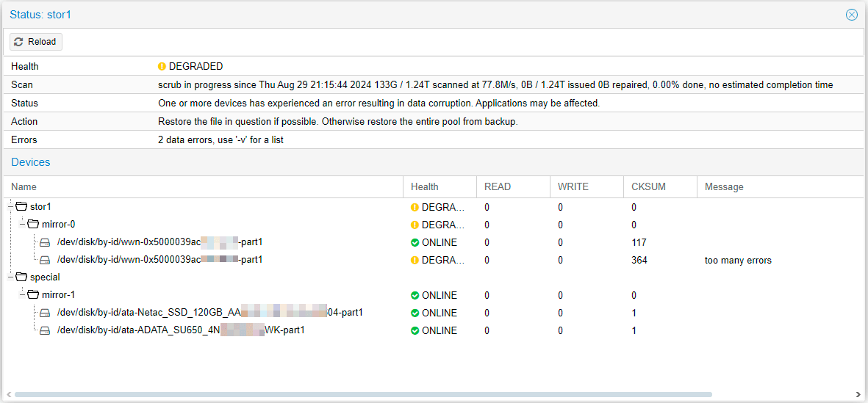
Task: Sort by the Name column header
Action: (203, 187)
